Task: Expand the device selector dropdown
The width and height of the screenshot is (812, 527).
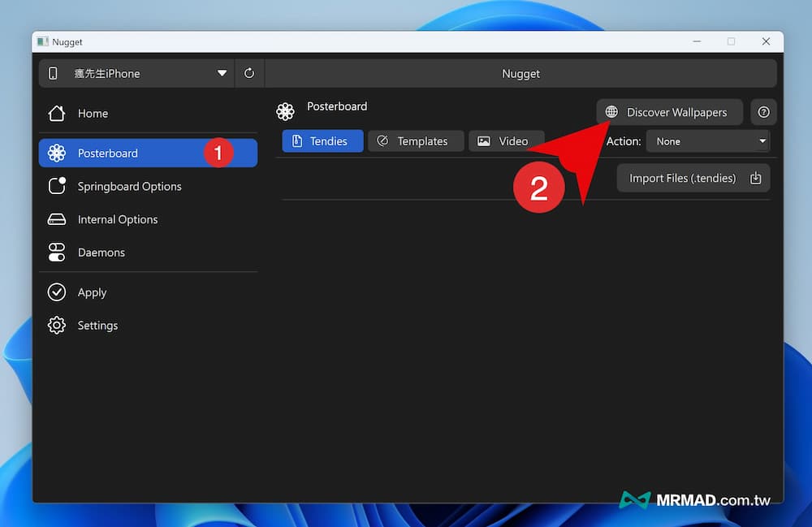Action: tap(222, 73)
